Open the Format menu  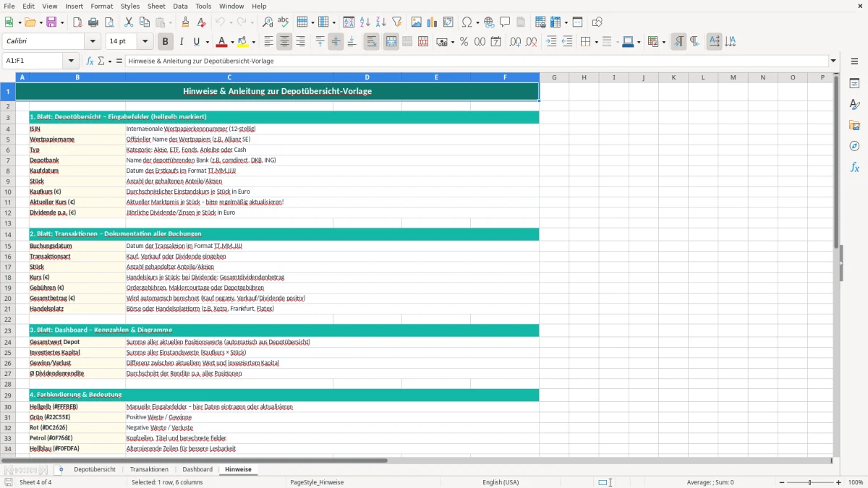pyautogui.click(x=102, y=6)
